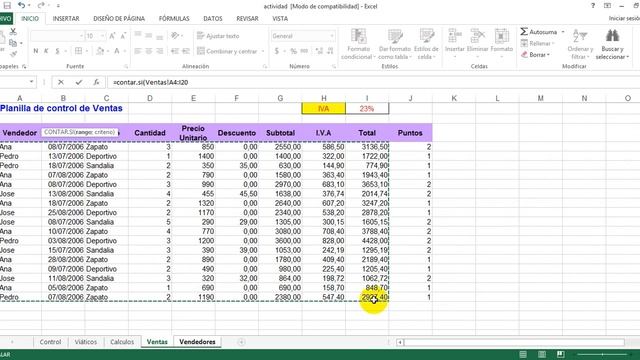Decrease indent icon
This screenshot has height=360, width=640.
[x=175, y=51]
